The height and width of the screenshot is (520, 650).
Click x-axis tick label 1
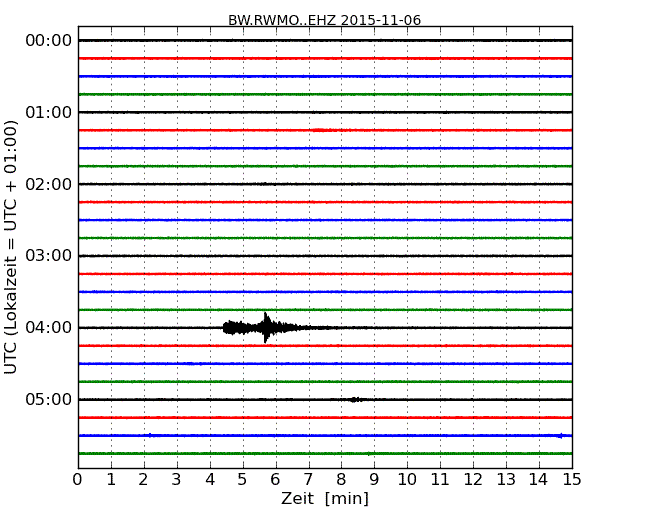pyautogui.click(x=111, y=480)
